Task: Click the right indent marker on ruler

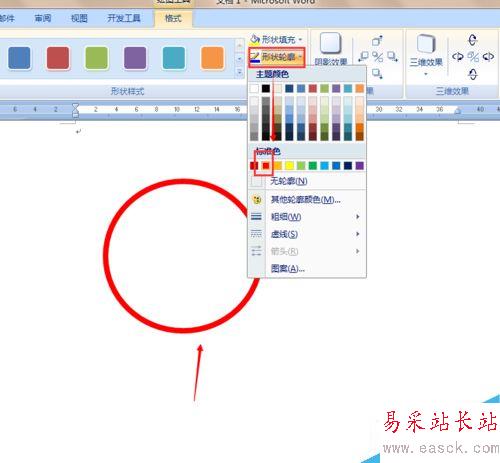Action: [x=458, y=111]
